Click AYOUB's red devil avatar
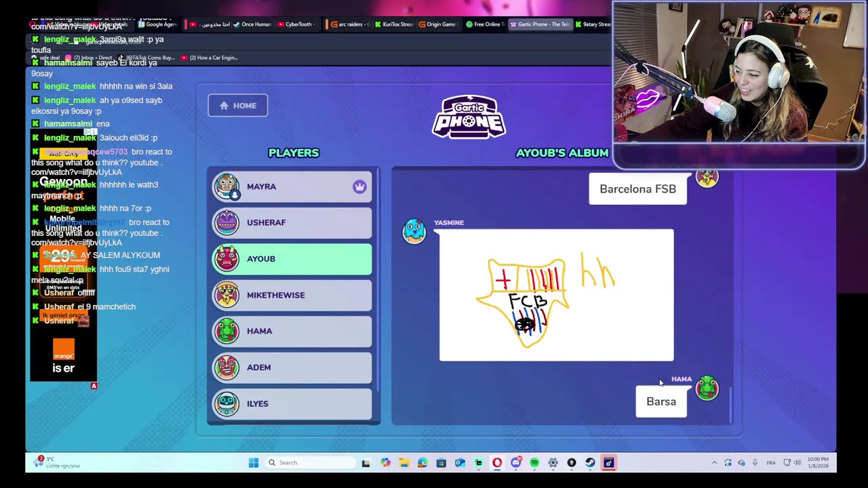868x488 pixels. [226, 258]
